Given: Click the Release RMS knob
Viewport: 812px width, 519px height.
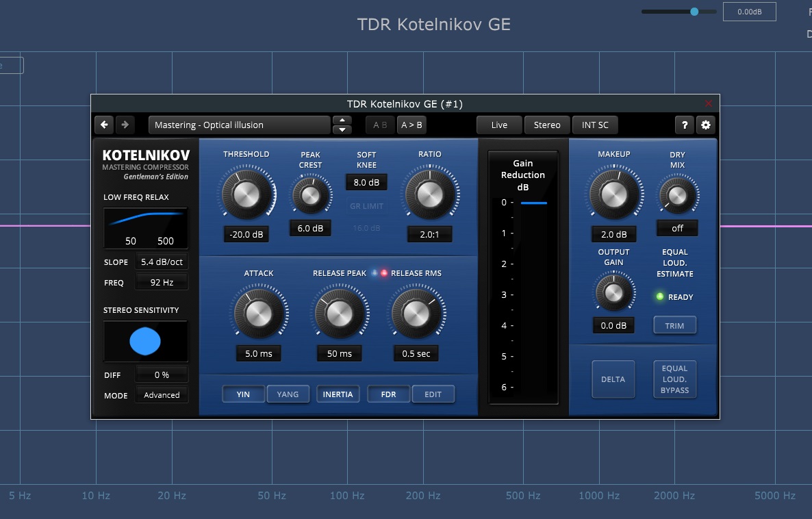Looking at the screenshot, I should point(416,314).
